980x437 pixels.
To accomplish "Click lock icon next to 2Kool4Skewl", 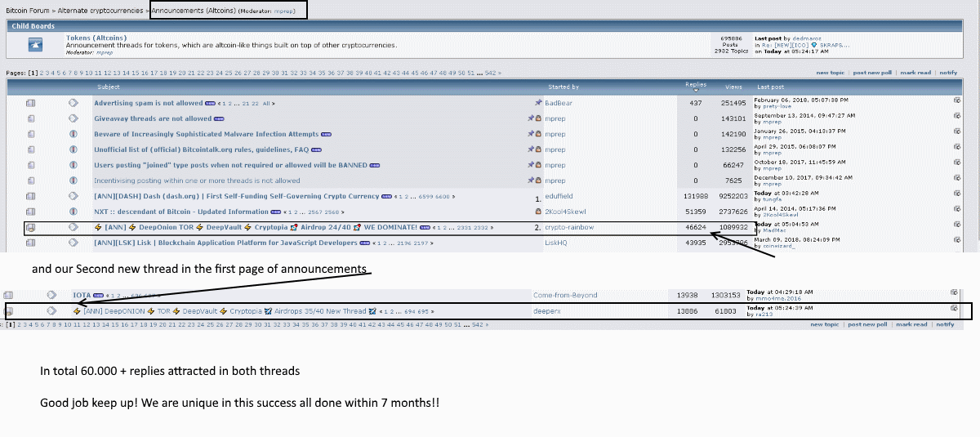I will point(538,212).
